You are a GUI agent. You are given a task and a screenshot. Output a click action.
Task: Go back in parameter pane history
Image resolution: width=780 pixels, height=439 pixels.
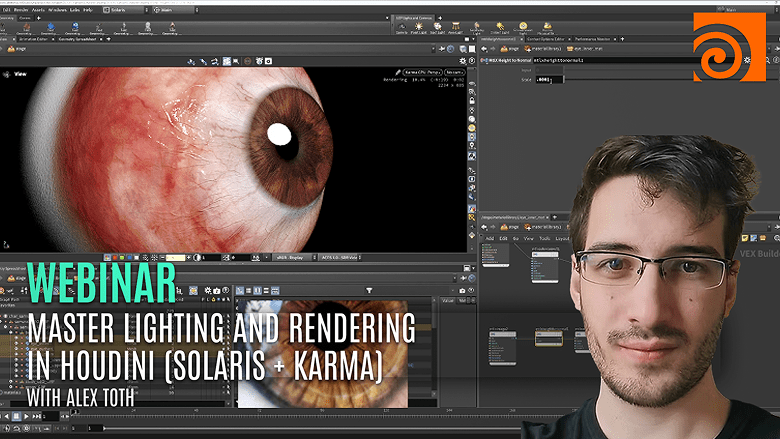click(x=484, y=49)
